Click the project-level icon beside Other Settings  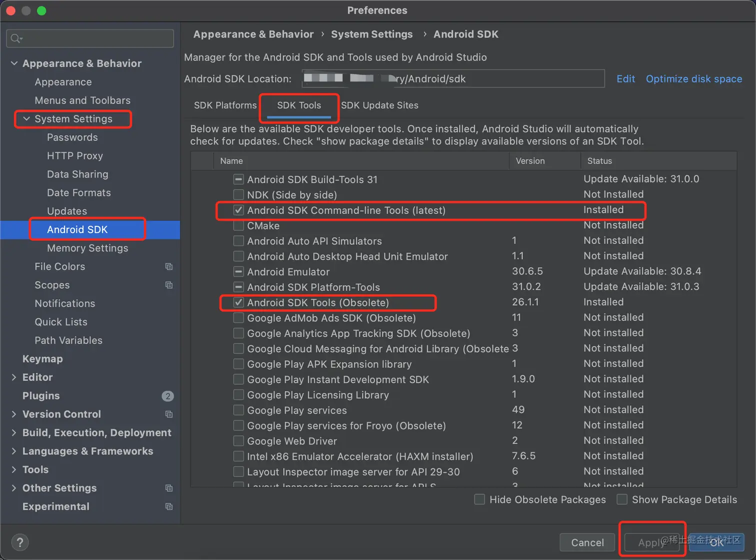pos(169,488)
